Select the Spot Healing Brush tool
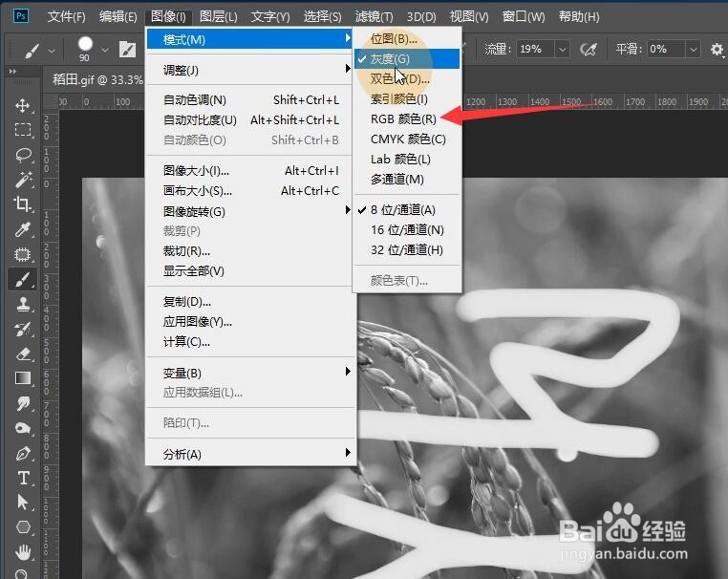Image resolution: width=728 pixels, height=579 pixels. 22,254
